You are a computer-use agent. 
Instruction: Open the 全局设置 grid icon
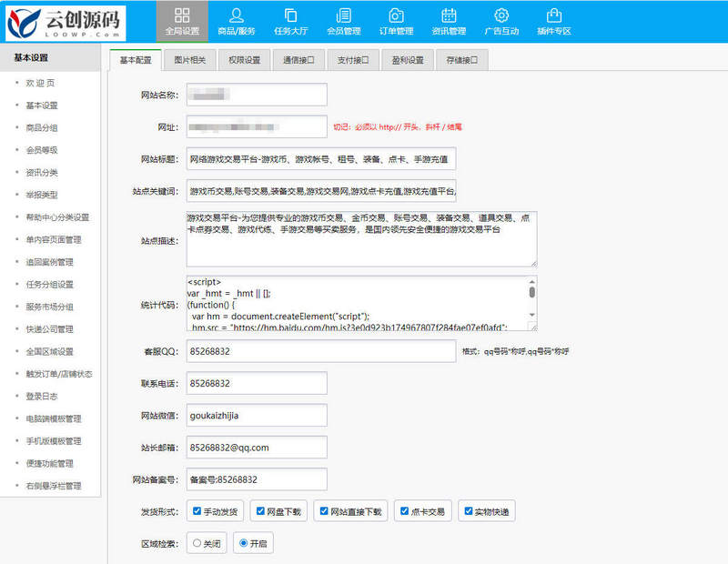(x=182, y=15)
